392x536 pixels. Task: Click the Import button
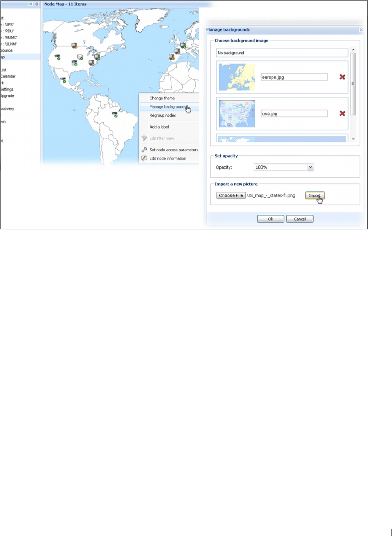[x=315, y=195]
